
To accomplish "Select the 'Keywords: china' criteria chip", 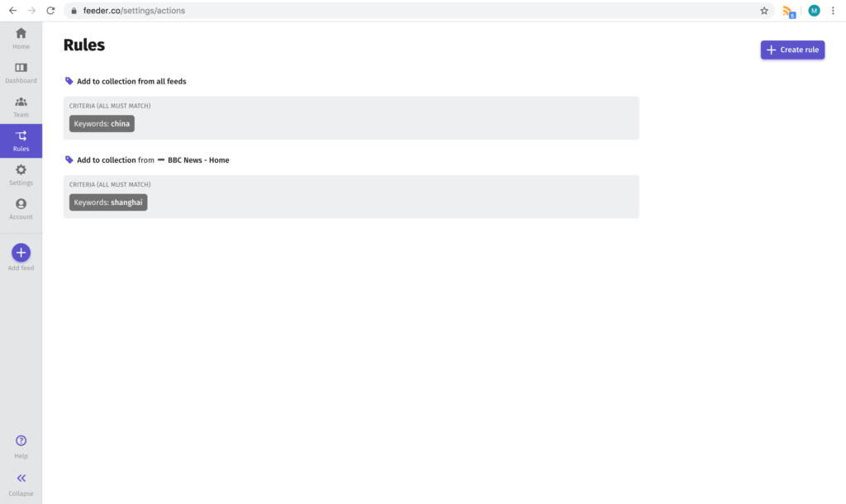I will coord(102,124).
